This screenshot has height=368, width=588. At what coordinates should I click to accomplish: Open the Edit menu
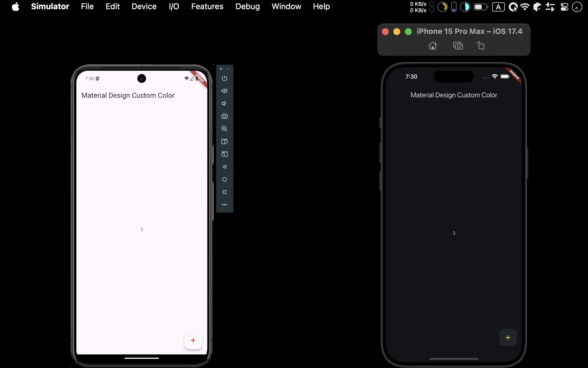(113, 6)
